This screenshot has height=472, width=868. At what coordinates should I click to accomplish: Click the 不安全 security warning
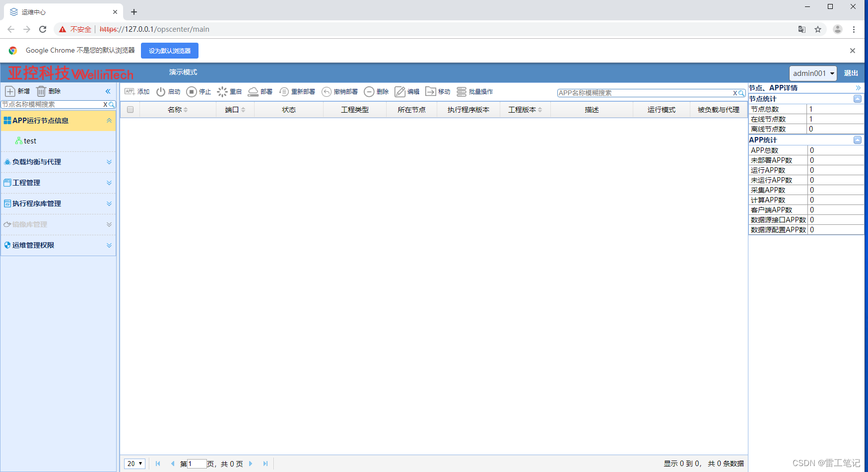tap(75, 29)
